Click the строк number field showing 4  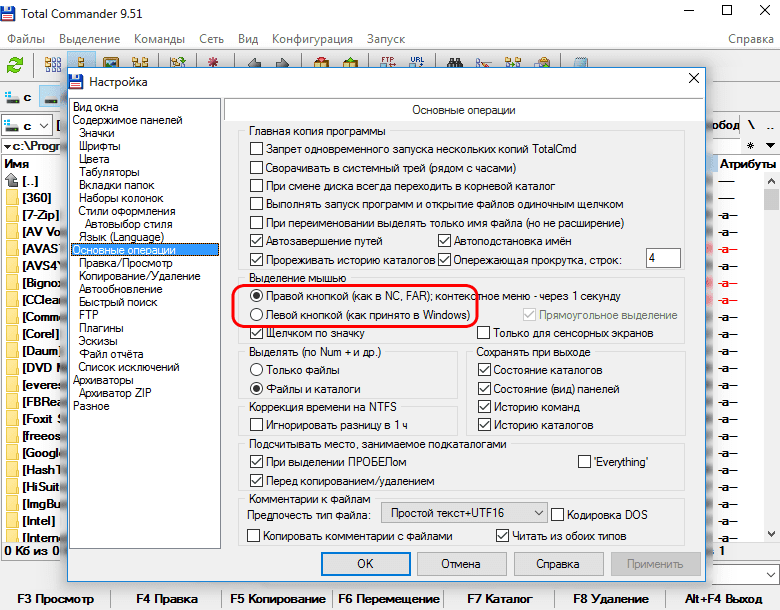click(x=663, y=258)
